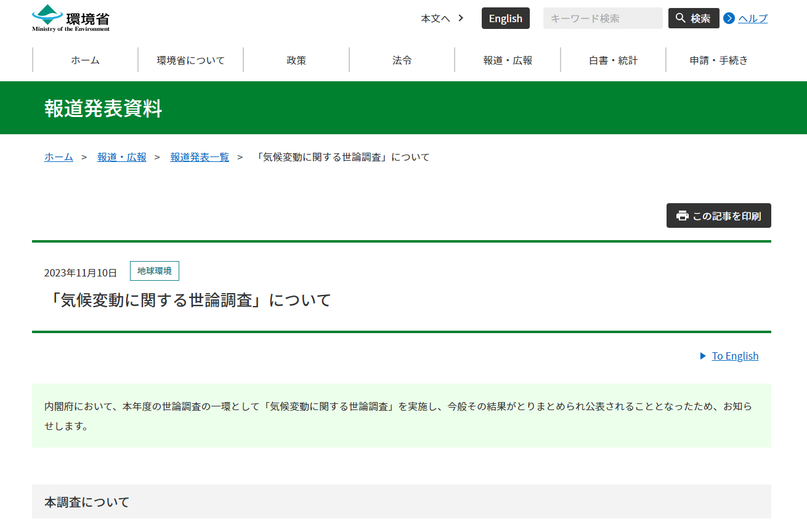Click the ホーム breadcrumb link
807x532 pixels.
coord(59,157)
